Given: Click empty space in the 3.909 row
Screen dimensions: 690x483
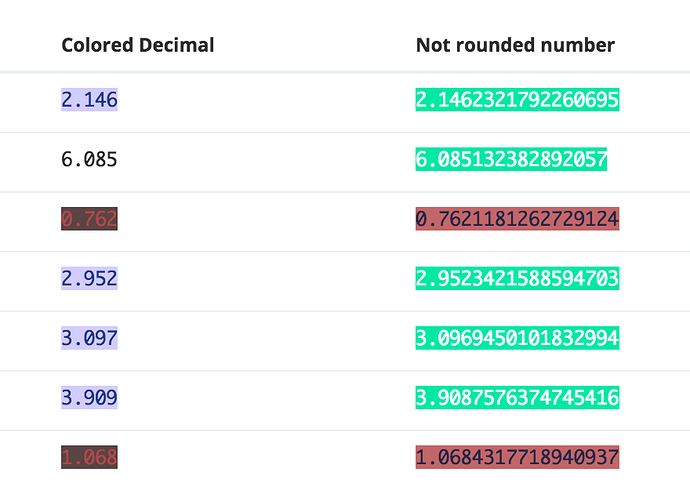Looking at the screenshot, I should click(x=264, y=400).
